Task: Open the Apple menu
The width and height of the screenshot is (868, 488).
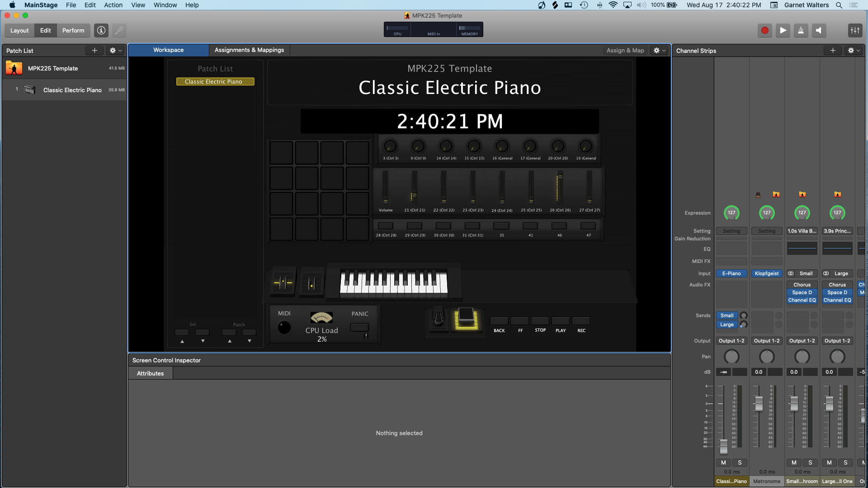Action: coord(12,5)
